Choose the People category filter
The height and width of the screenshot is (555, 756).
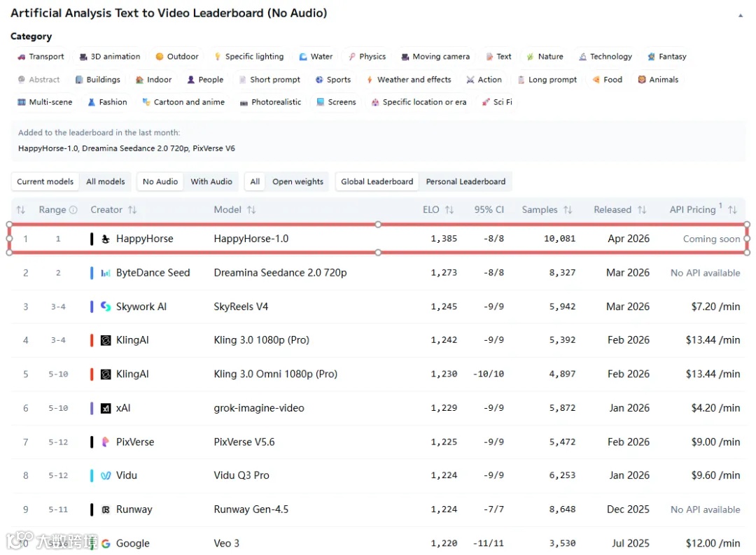click(x=205, y=80)
